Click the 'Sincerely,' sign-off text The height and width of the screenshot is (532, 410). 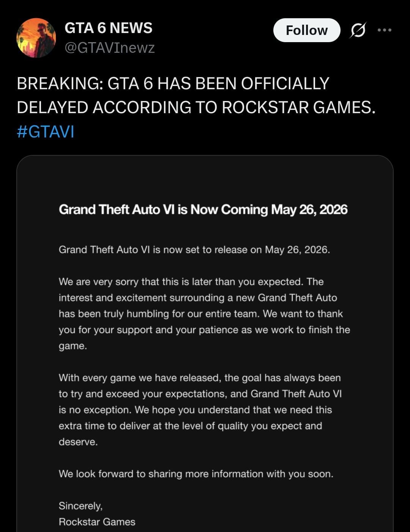pyautogui.click(x=80, y=506)
